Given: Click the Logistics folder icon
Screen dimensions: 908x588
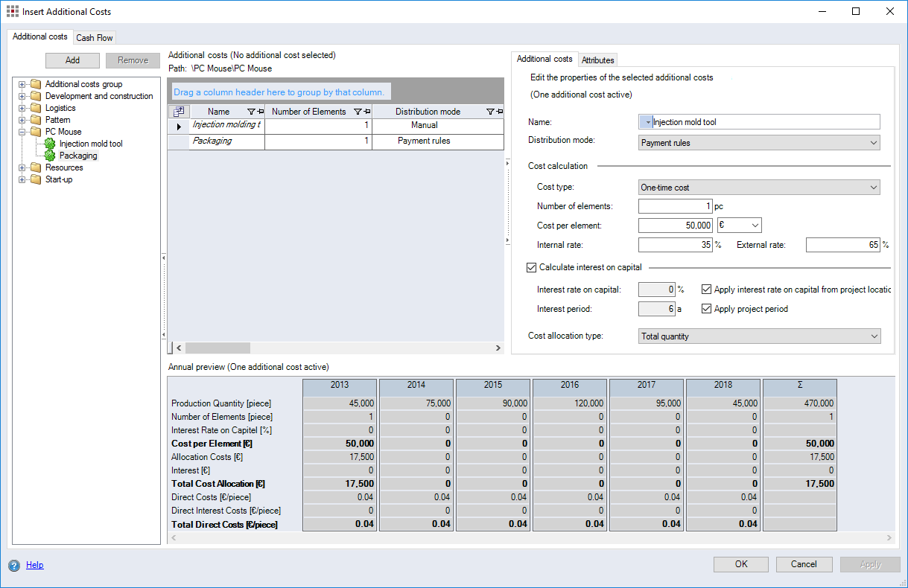Looking at the screenshot, I should tap(36, 108).
